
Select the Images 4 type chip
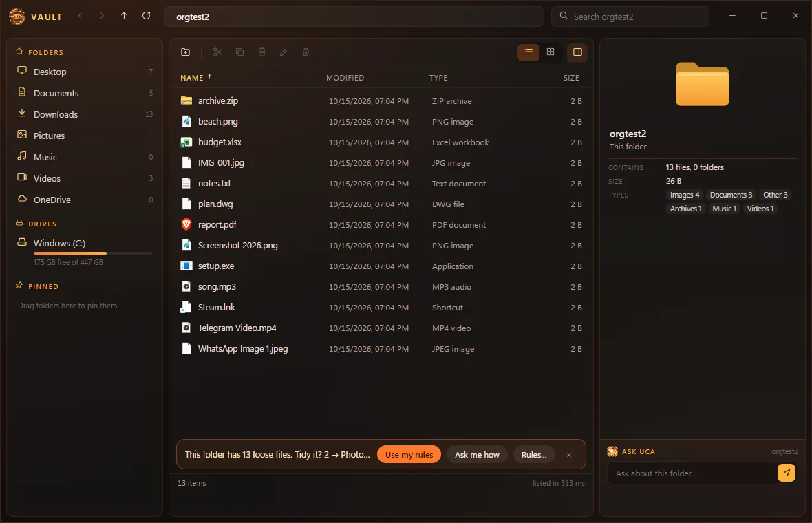click(x=684, y=195)
